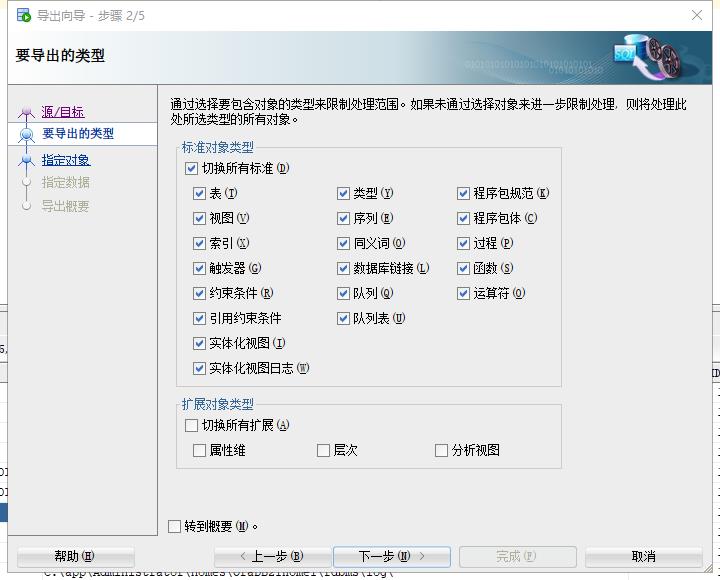
Task: Toggle the 表 (T) checkbox
Action: click(x=200, y=193)
